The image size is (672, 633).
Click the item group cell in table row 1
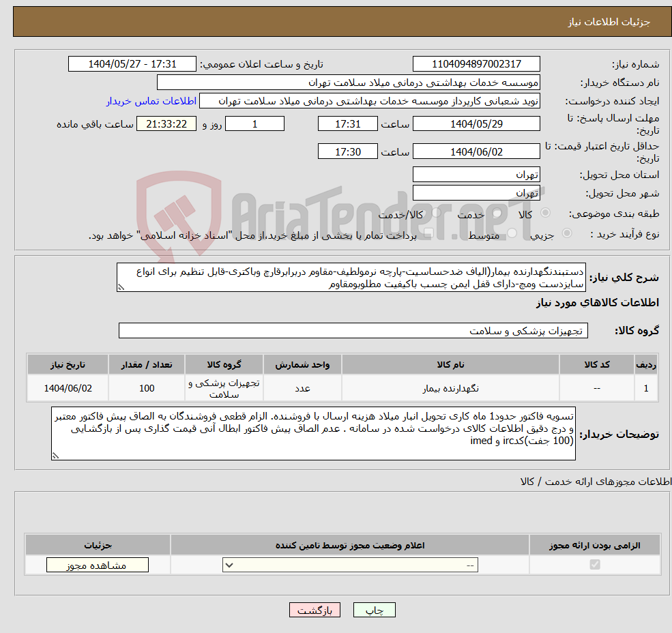pyautogui.click(x=224, y=388)
